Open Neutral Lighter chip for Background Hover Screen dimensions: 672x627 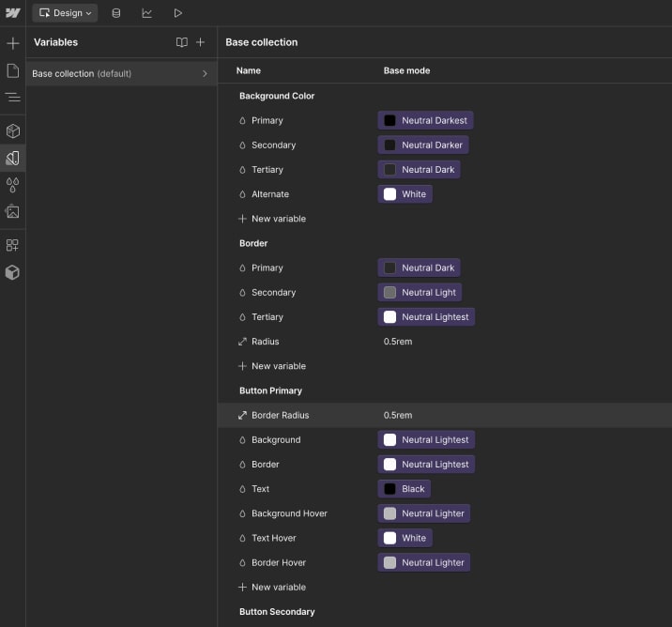424,513
